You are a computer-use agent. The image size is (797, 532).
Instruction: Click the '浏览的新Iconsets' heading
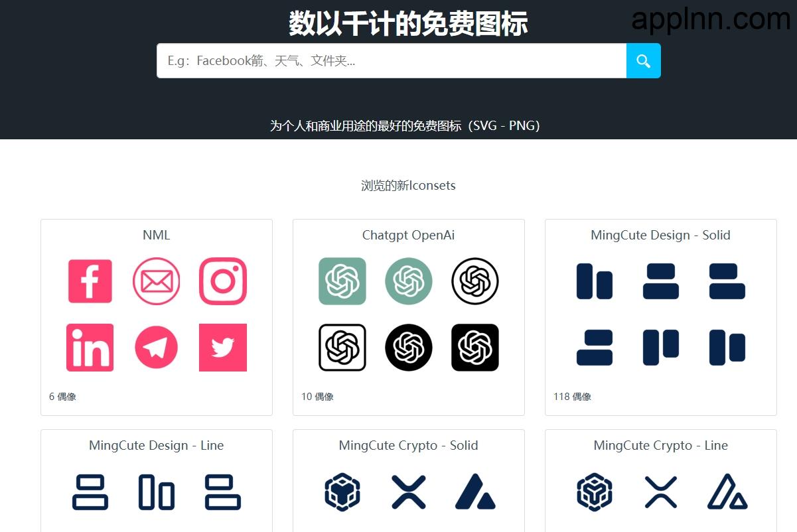tap(409, 186)
